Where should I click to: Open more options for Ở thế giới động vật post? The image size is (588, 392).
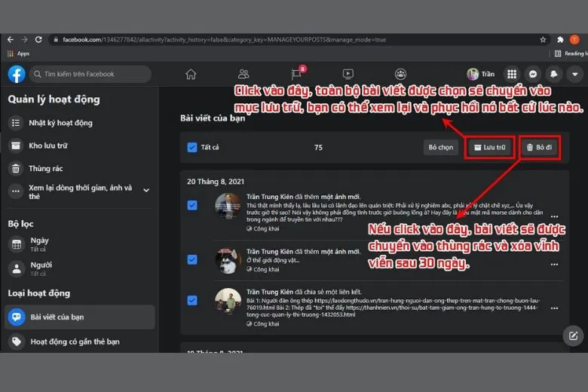pos(554,264)
